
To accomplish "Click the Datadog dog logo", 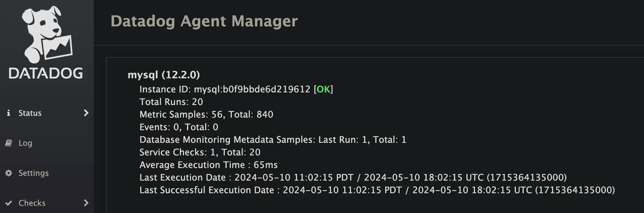I will coord(47,34).
